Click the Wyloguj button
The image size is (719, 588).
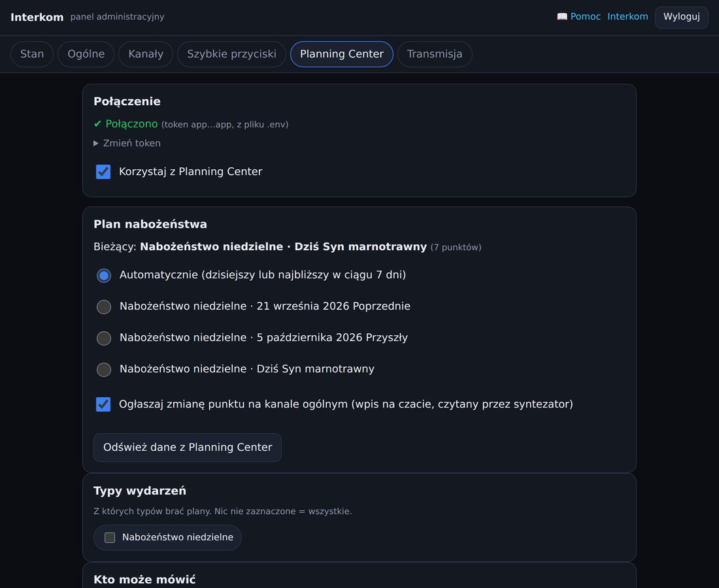point(681,17)
